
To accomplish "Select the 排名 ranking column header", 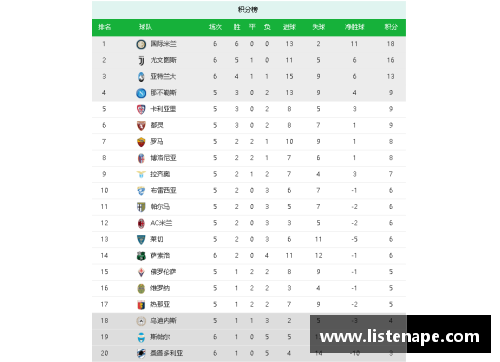I will point(104,27).
